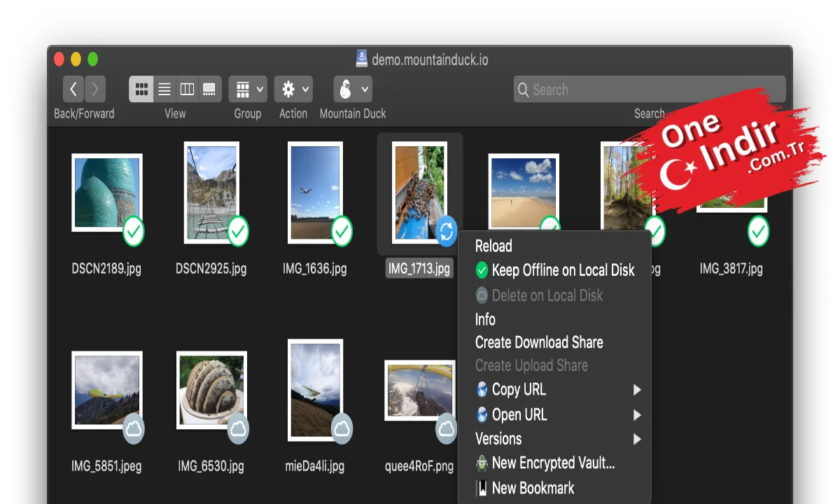Open the Group dropdown
Screen dimensions: 840x504
pyautogui.click(x=248, y=90)
